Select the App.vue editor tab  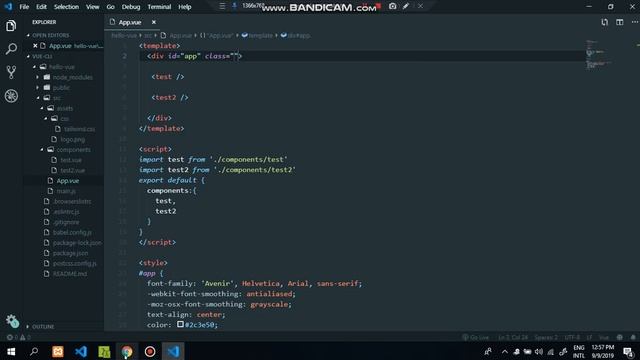tap(133, 22)
